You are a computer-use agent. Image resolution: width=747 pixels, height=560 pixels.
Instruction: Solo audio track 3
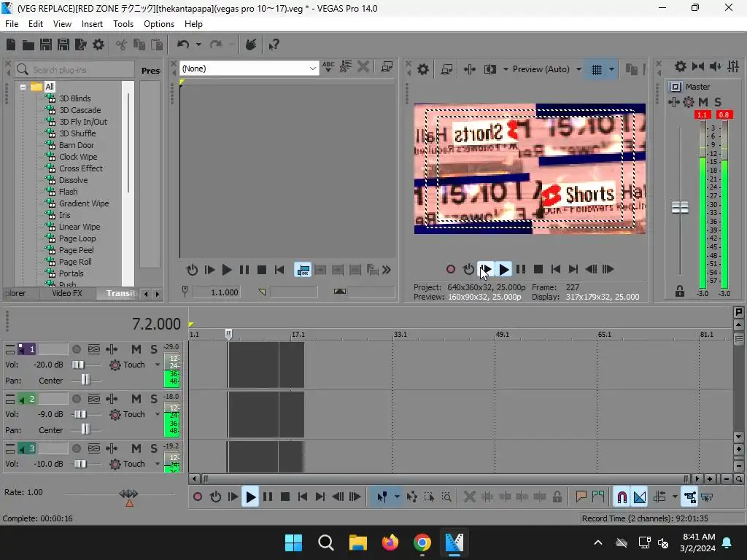click(x=153, y=448)
